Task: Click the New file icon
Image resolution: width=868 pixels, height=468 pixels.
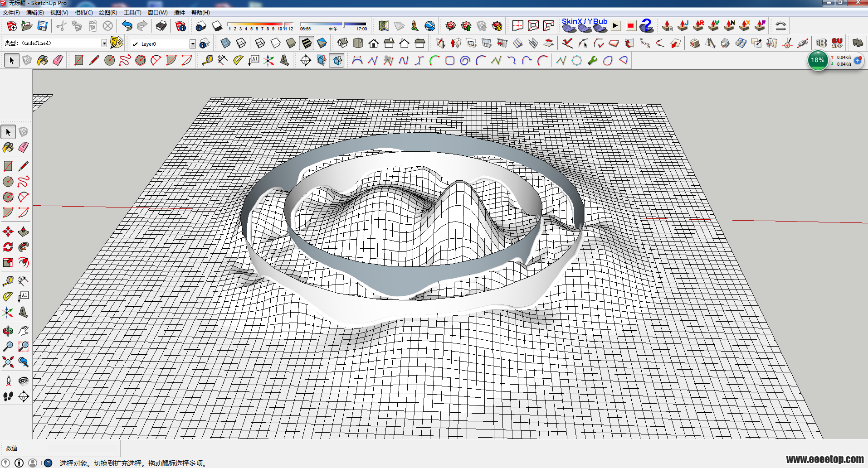Action: tap(12, 26)
